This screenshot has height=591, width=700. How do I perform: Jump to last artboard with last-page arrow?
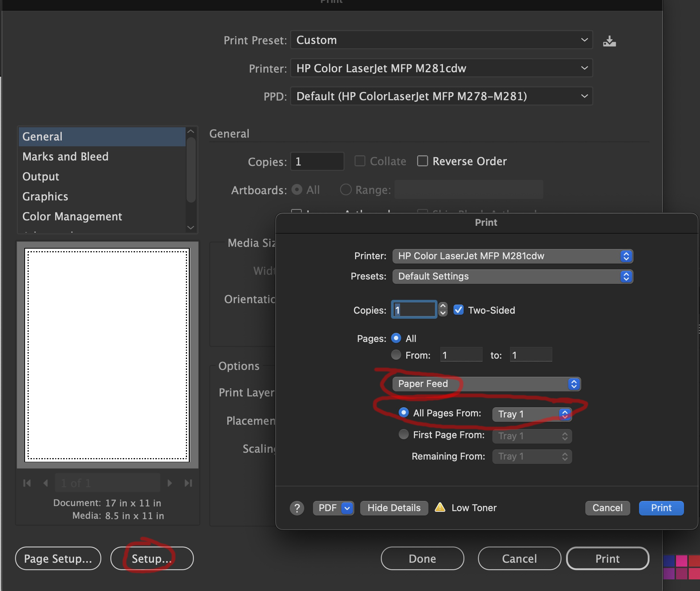point(188,483)
